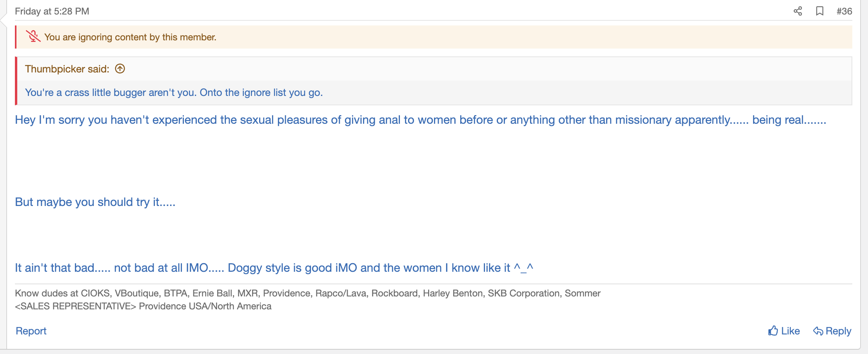Screen dimensions: 868x354
Task: Click the share icon for post #36
Action: pos(797,11)
